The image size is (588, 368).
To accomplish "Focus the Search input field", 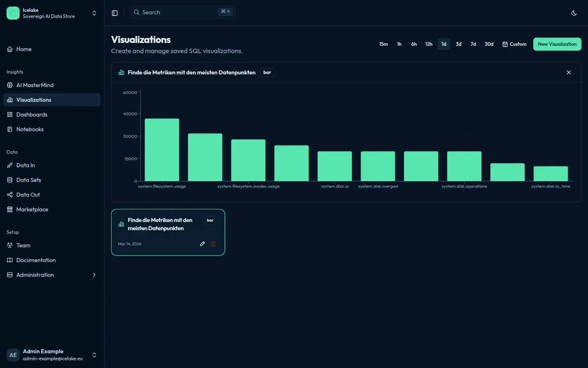I will coord(183,12).
